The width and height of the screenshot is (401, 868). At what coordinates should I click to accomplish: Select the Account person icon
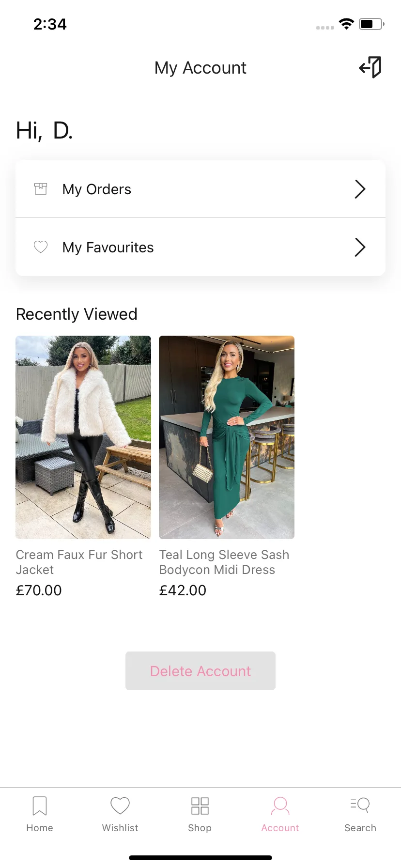(280, 806)
